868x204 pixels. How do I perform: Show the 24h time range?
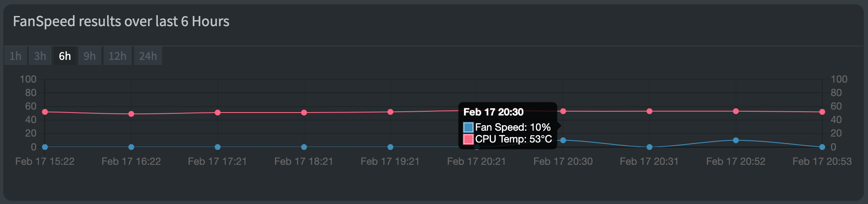click(148, 56)
